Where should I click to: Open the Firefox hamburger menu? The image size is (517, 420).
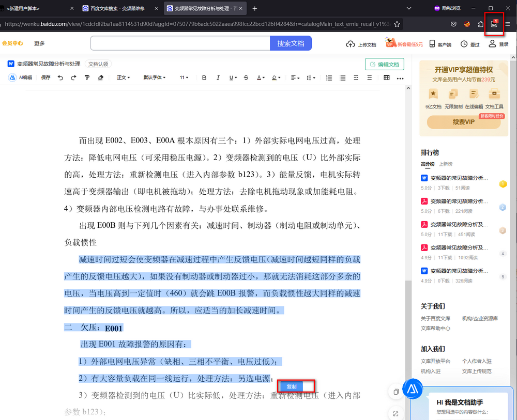click(508, 24)
